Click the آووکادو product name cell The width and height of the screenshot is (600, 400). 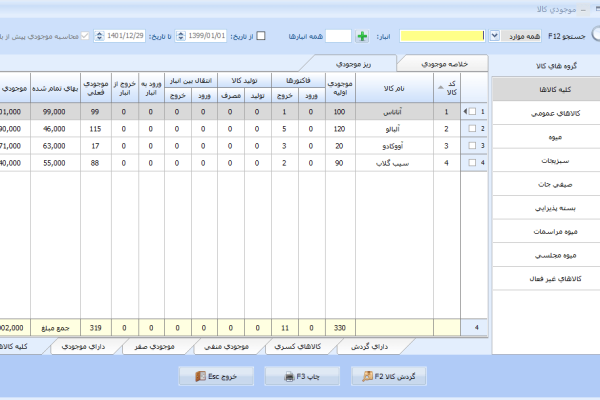(394, 146)
